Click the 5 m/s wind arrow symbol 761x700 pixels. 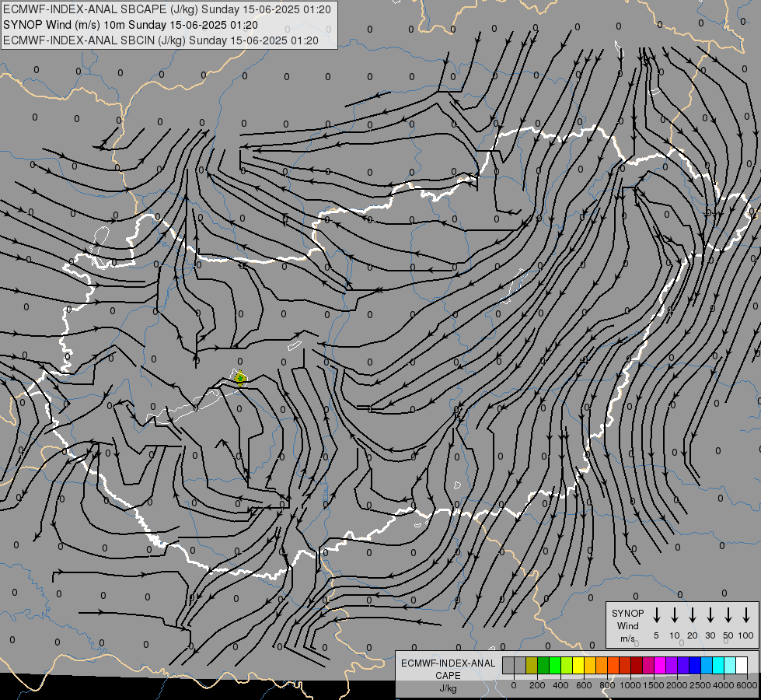click(656, 615)
